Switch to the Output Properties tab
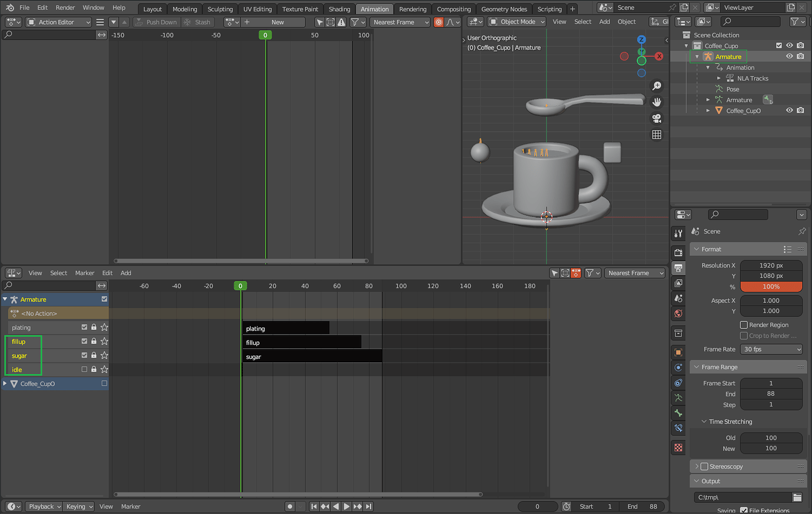Image resolution: width=812 pixels, height=514 pixels. (678, 266)
